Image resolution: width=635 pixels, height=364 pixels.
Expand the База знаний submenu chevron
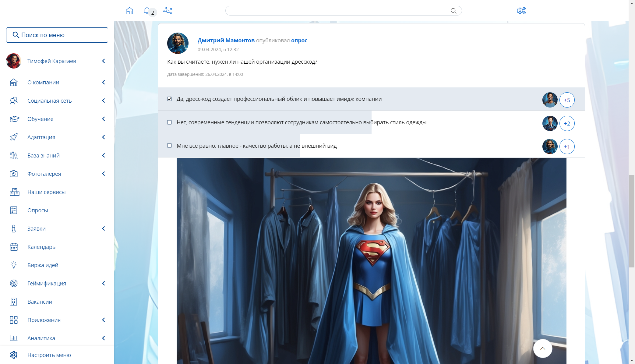[104, 155]
